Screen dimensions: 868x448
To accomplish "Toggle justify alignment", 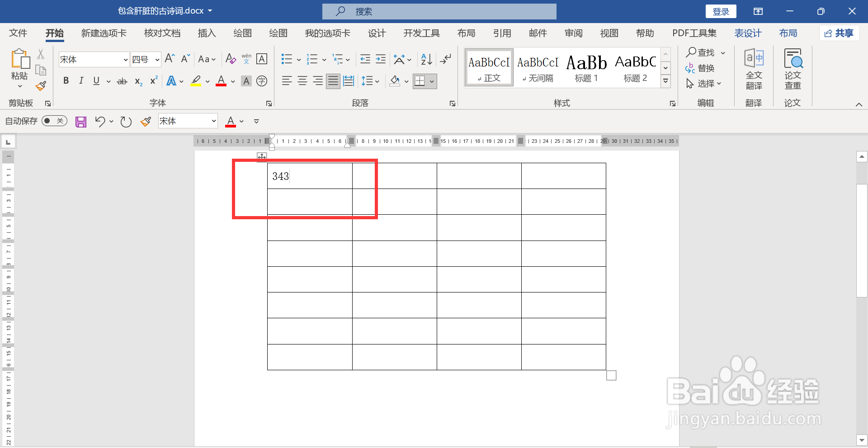I will 333,81.
